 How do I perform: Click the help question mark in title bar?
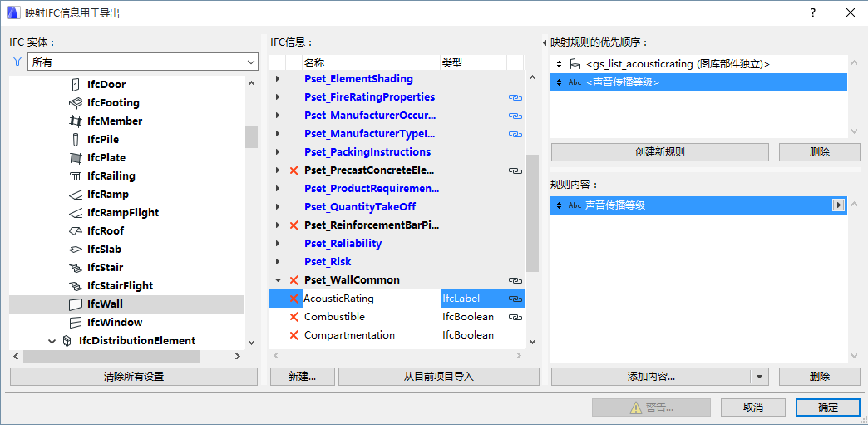[813, 13]
